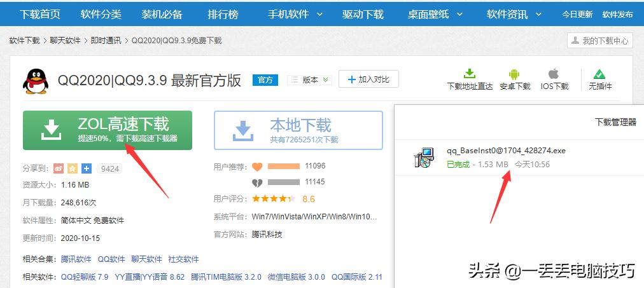The image size is (644, 288).
Task: Open the Android download icon
Action: (x=514, y=74)
